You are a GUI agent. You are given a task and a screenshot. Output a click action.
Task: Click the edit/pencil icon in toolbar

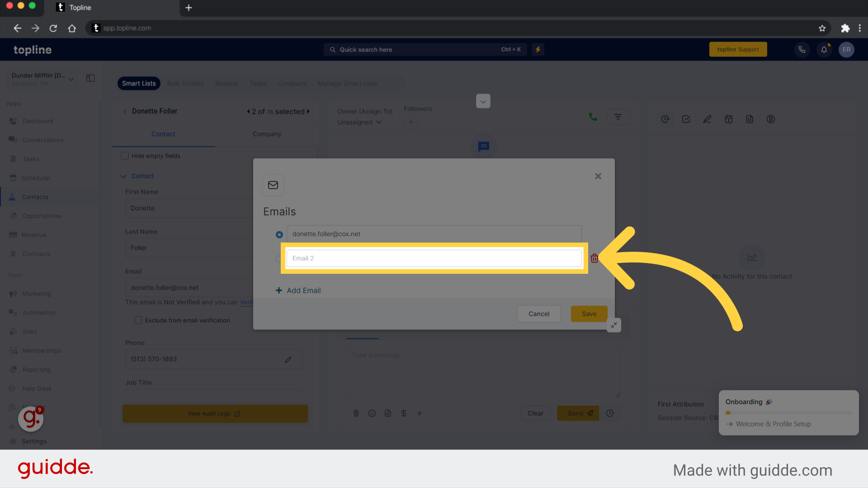click(707, 119)
